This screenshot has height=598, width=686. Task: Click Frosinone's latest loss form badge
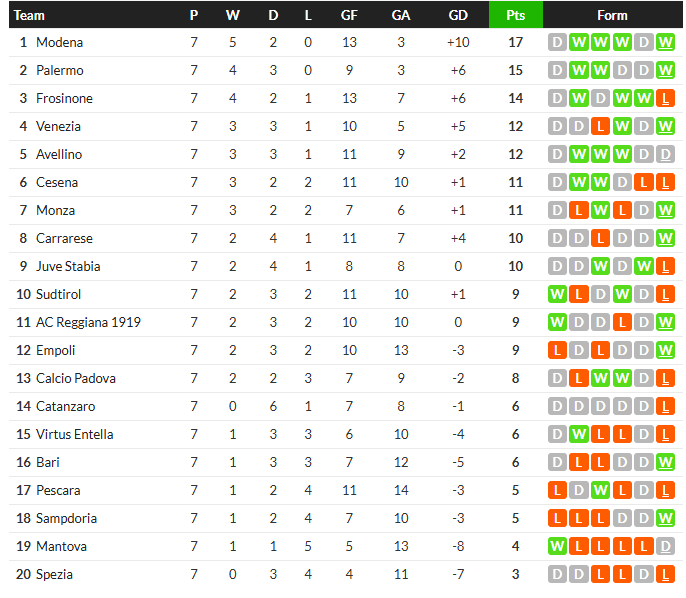666,99
